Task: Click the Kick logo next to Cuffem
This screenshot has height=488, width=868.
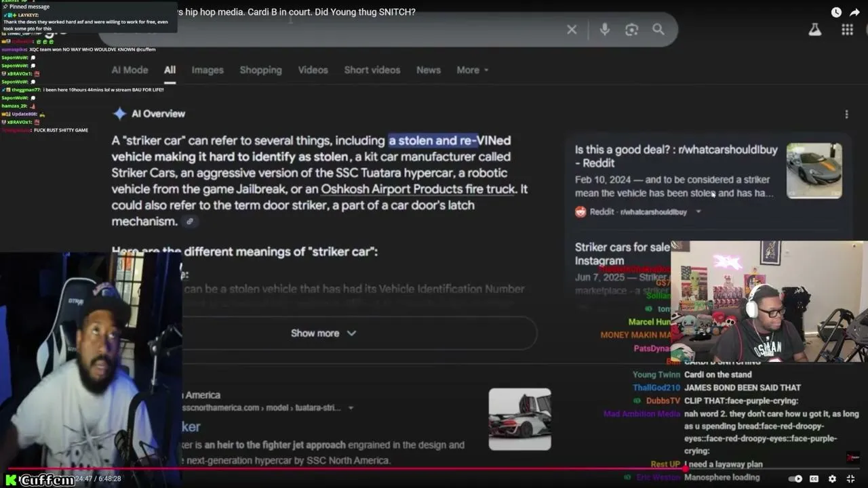Action: [12, 480]
